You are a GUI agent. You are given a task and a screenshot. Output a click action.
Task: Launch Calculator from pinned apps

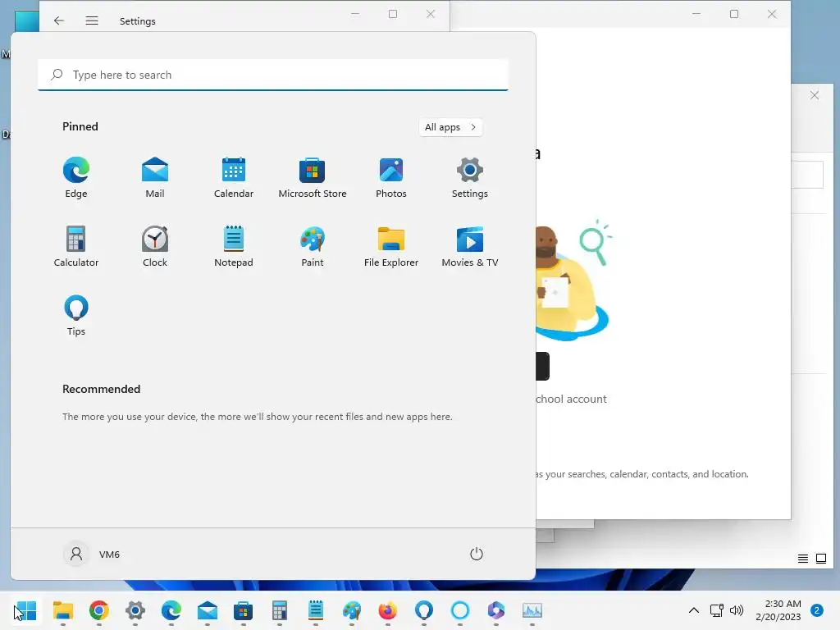point(76,247)
